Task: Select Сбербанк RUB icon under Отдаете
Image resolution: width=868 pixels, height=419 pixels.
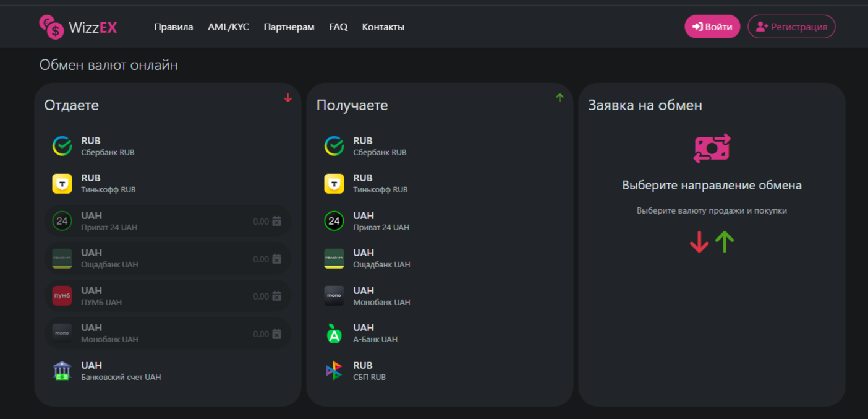Action: coord(62,146)
